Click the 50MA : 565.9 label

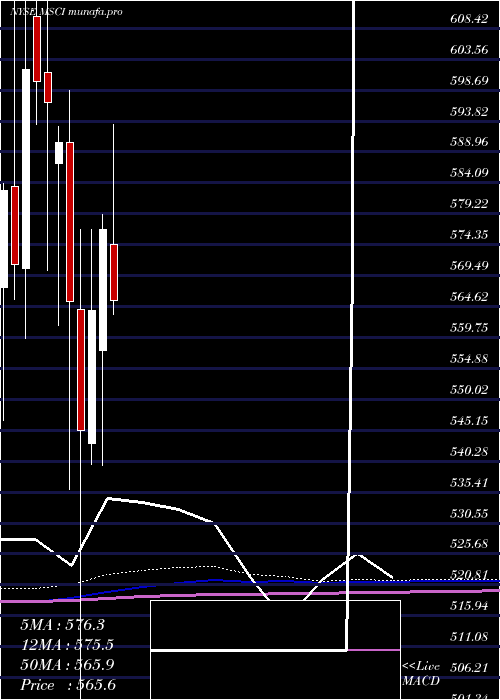click(67, 665)
